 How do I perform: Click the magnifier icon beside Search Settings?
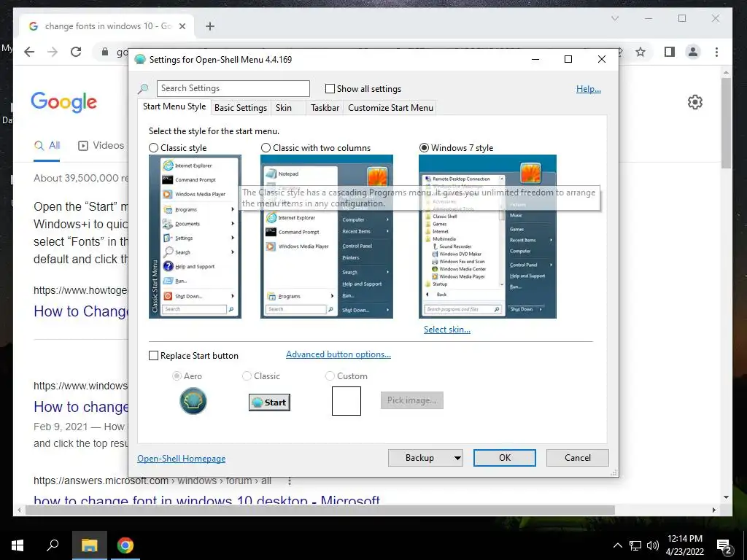click(x=143, y=88)
